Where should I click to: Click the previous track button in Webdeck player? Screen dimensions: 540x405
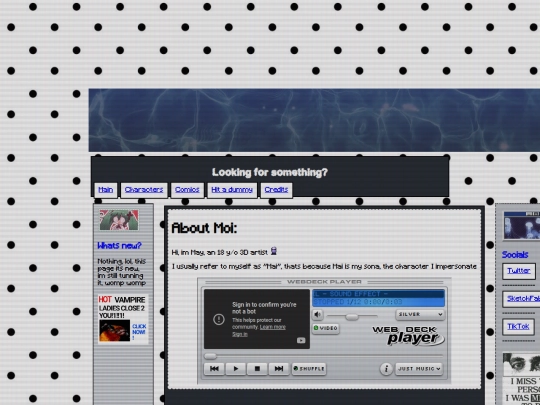pyautogui.click(x=214, y=368)
